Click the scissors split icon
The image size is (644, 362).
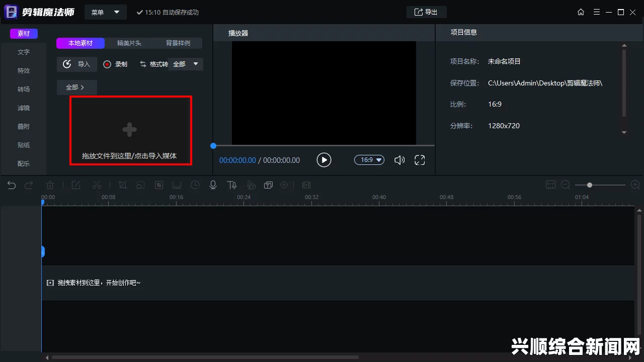97,185
